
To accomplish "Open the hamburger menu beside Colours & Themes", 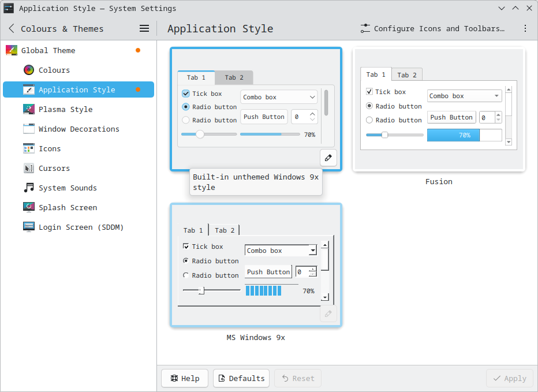I will click(144, 28).
